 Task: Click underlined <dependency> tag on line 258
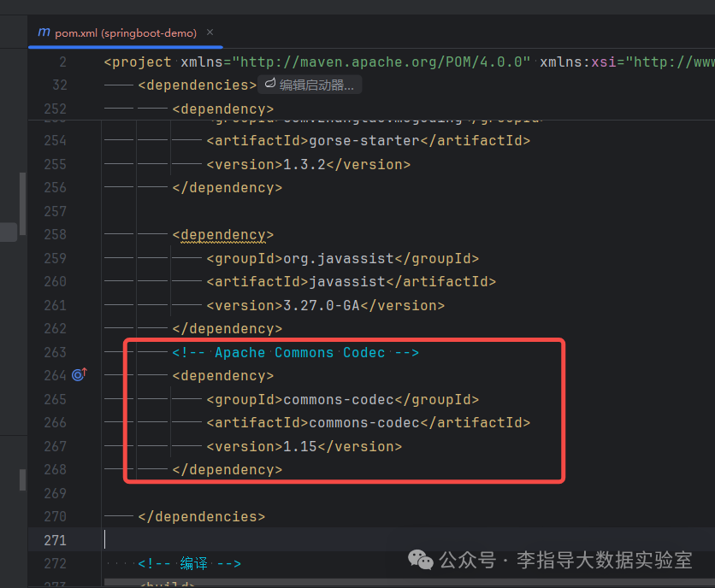click(x=223, y=235)
